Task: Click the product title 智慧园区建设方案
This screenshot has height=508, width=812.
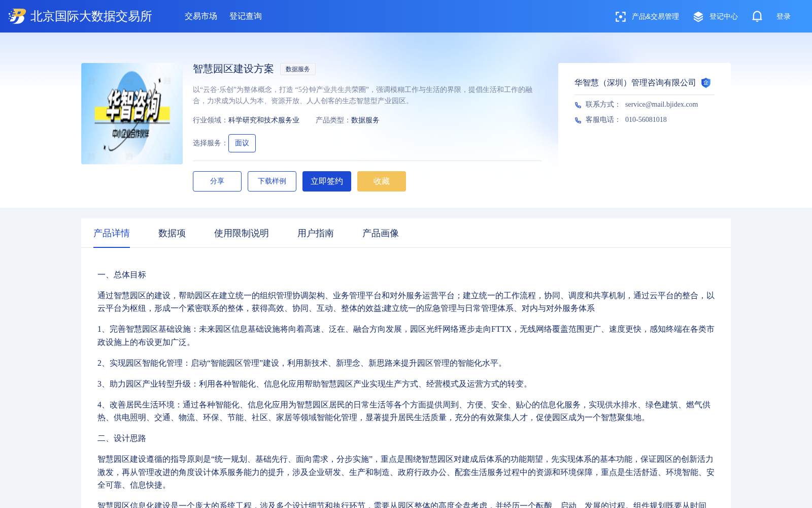Action: (233, 69)
